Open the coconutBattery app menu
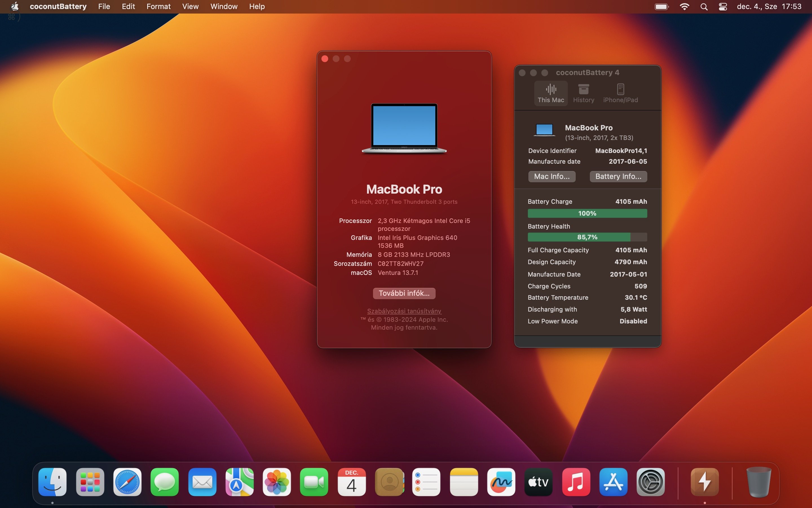 click(x=58, y=6)
